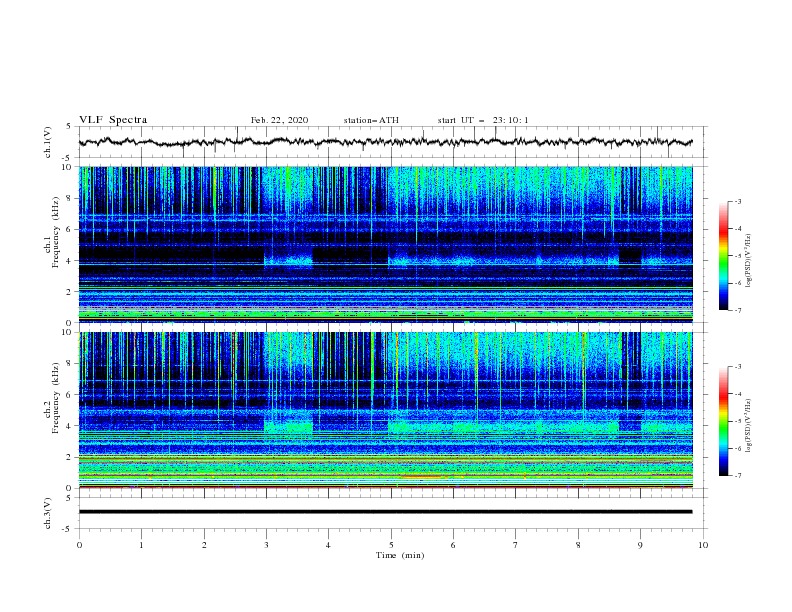792x612 pixels.
Task: Click the ch.2 spectrogram color bar
Action: (723, 421)
